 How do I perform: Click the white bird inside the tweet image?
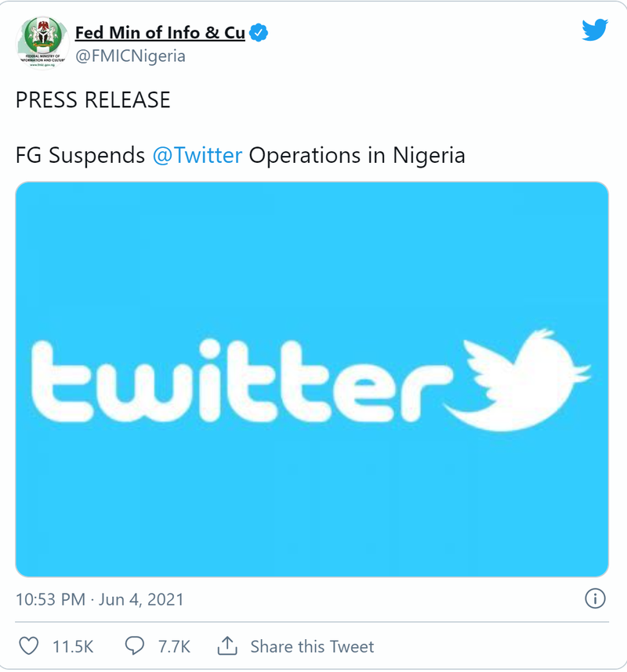(527, 381)
